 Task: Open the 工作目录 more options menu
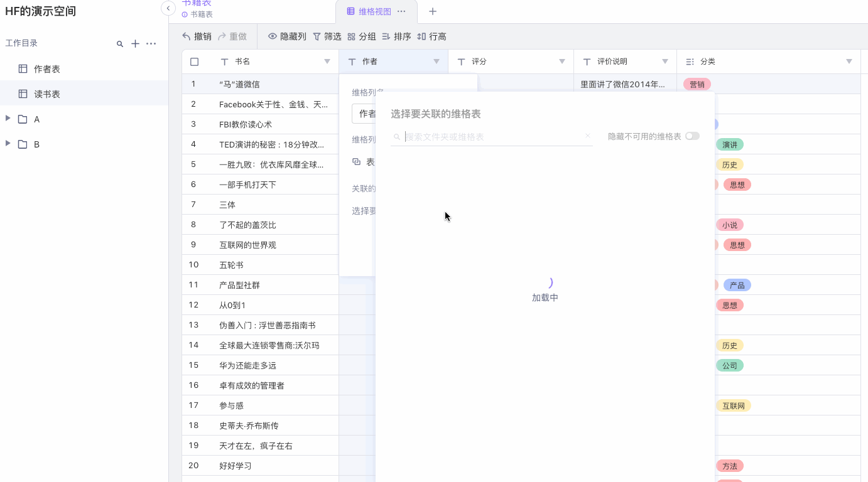click(151, 43)
